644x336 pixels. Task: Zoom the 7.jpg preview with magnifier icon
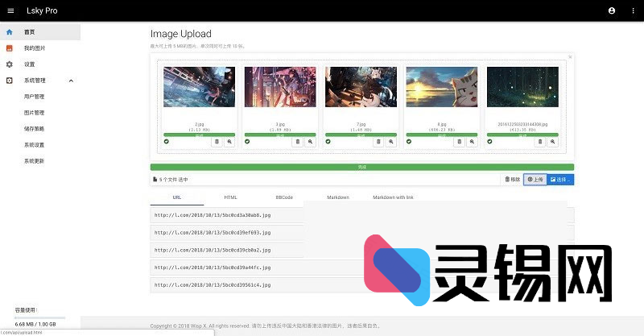click(391, 142)
